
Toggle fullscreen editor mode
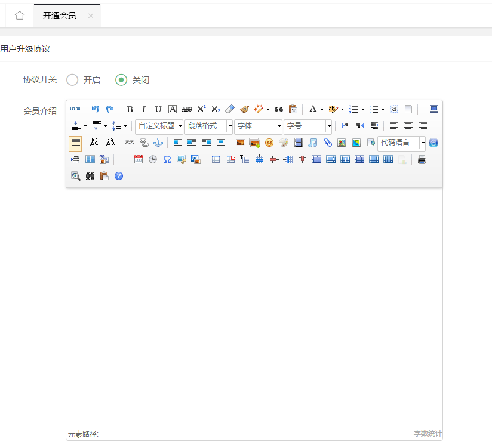[x=434, y=109]
